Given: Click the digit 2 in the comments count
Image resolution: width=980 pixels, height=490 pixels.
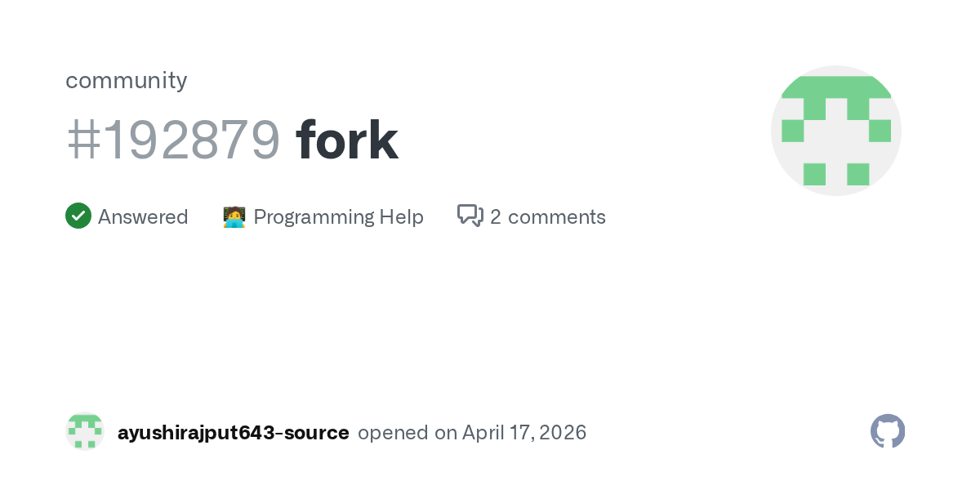Looking at the screenshot, I should [x=496, y=217].
